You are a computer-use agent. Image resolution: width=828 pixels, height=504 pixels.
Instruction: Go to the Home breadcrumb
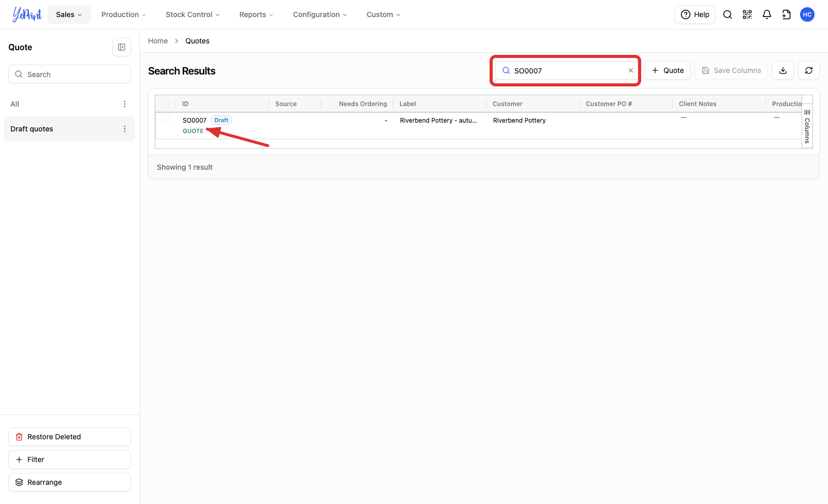[x=158, y=41]
